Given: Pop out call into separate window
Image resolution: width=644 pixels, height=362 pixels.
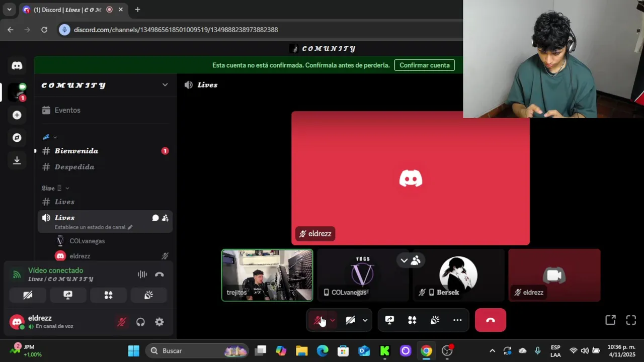Looking at the screenshot, I should pyautogui.click(x=610, y=320).
